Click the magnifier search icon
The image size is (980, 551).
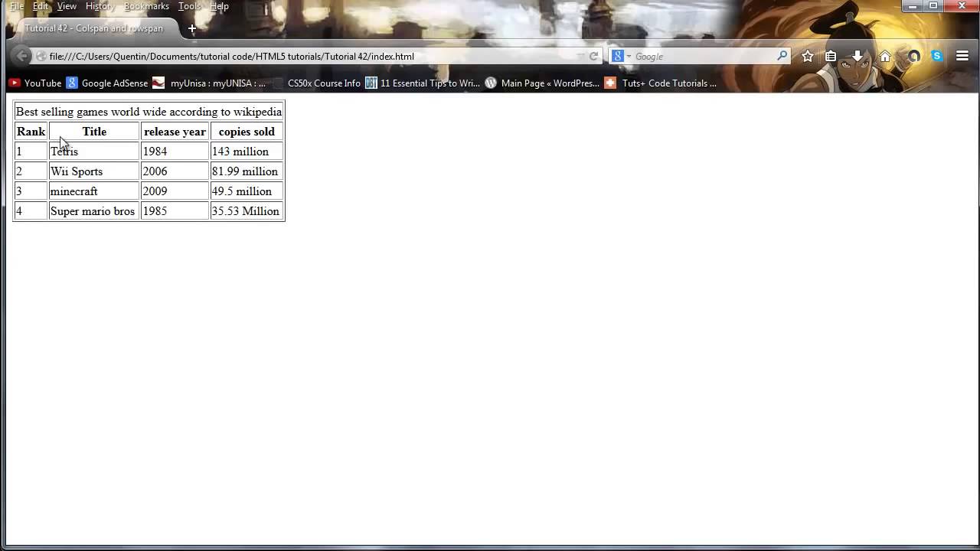click(782, 56)
